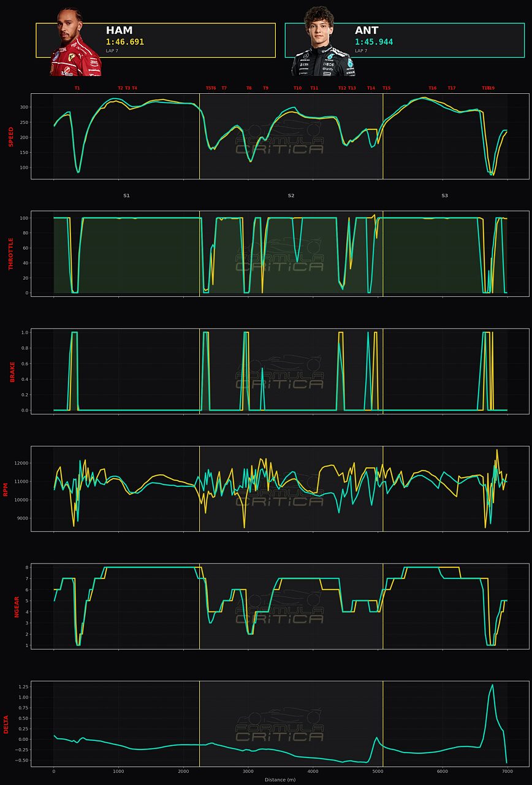The image size is (532, 785).
Task: Select the T16 turn marker
Action: [433, 88]
